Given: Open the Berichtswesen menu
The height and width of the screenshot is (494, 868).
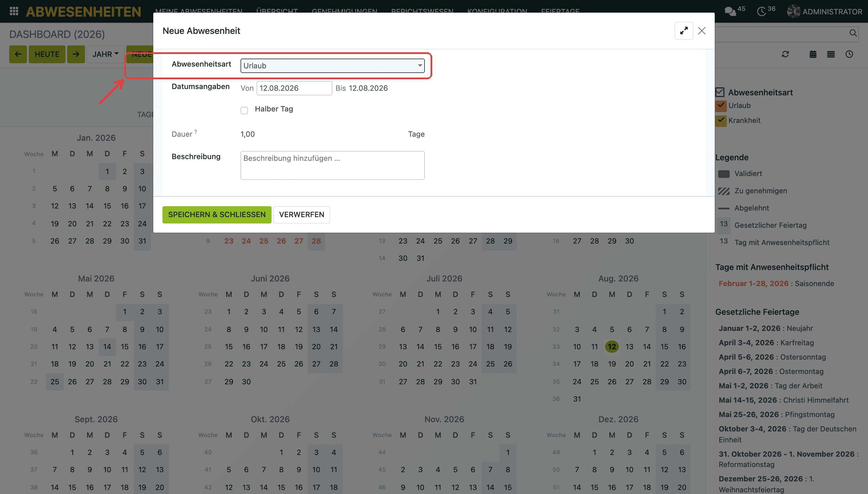Looking at the screenshot, I should (422, 11).
